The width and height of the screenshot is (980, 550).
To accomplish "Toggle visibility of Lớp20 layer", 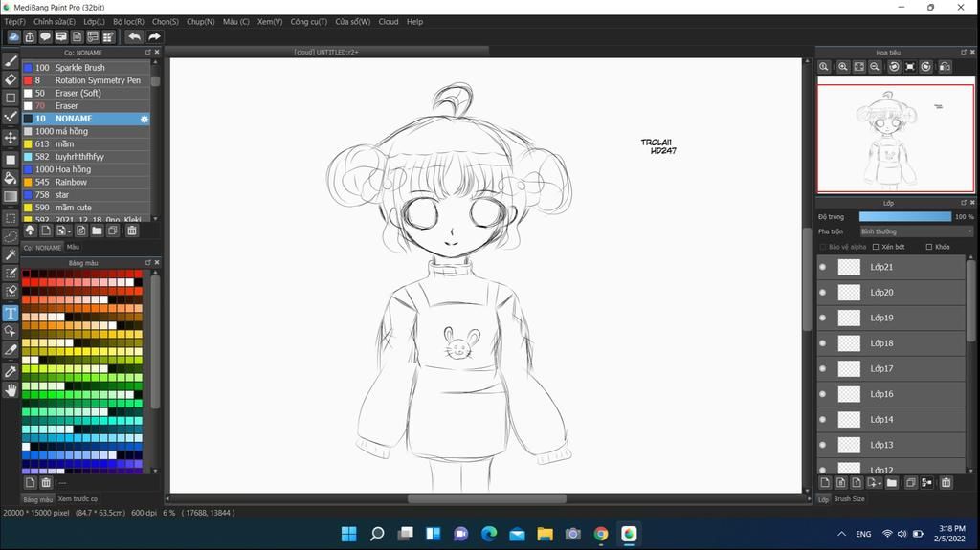I will coord(823,293).
